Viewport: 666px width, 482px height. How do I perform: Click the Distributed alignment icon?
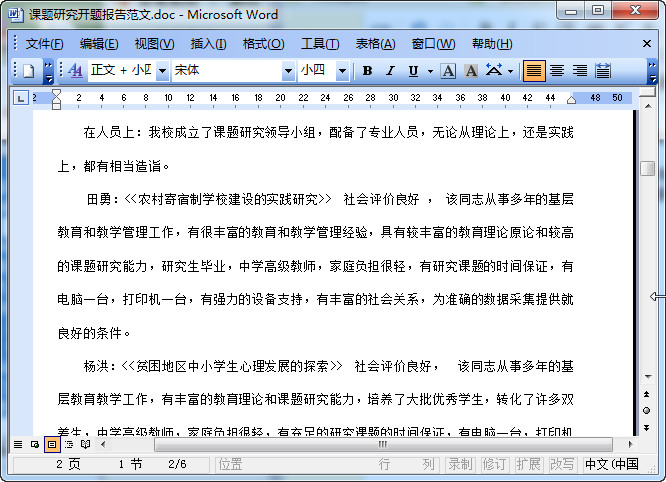click(602, 70)
